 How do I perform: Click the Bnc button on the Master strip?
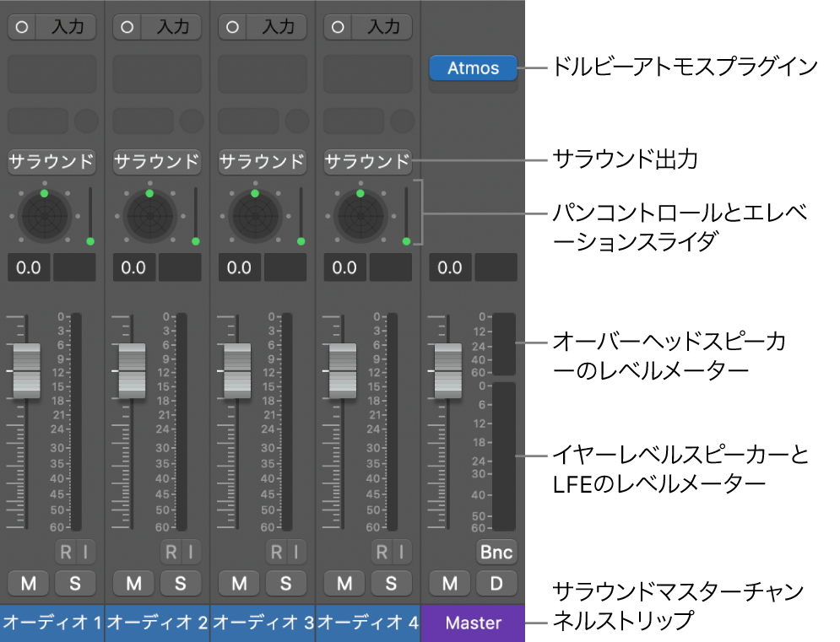pyautogui.click(x=496, y=552)
